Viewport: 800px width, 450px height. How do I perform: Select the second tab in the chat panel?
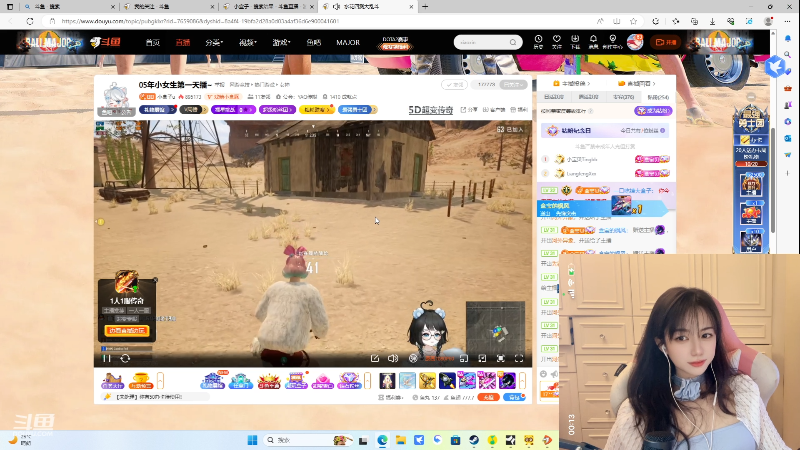pos(588,97)
